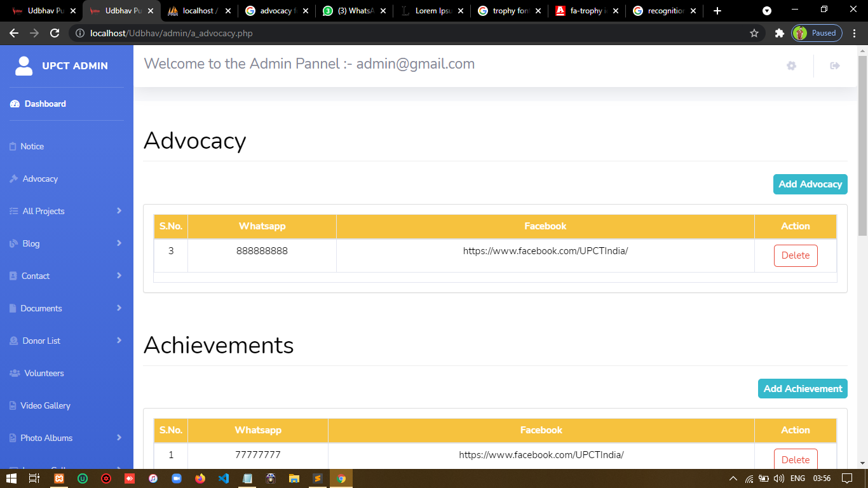
Task: Open Sublime Text from the taskbar
Action: [317, 478]
